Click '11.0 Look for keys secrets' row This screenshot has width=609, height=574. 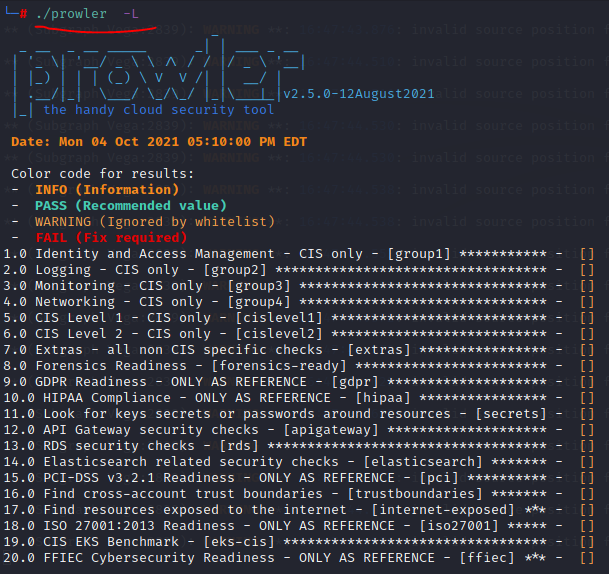point(299,414)
